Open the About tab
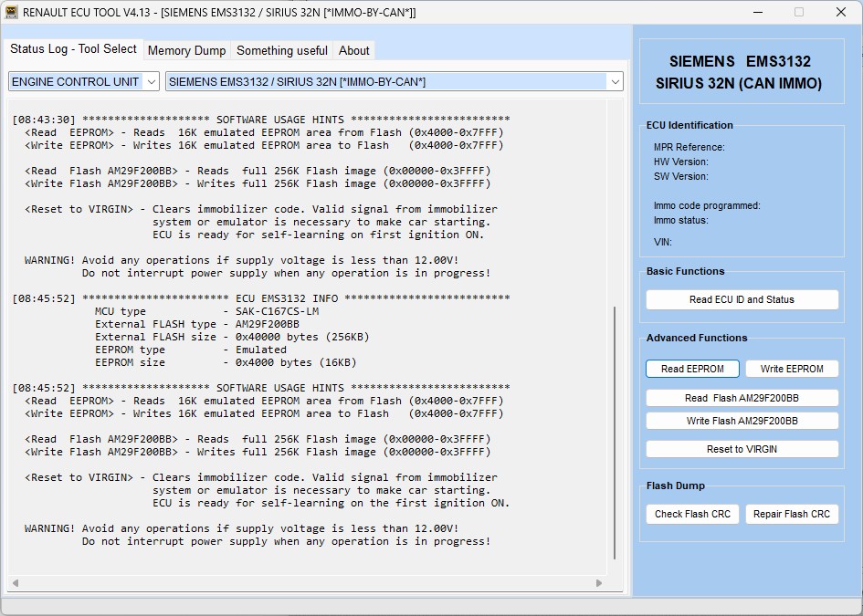The height and width of the screenshot is (616, 863). click(354, 50)
